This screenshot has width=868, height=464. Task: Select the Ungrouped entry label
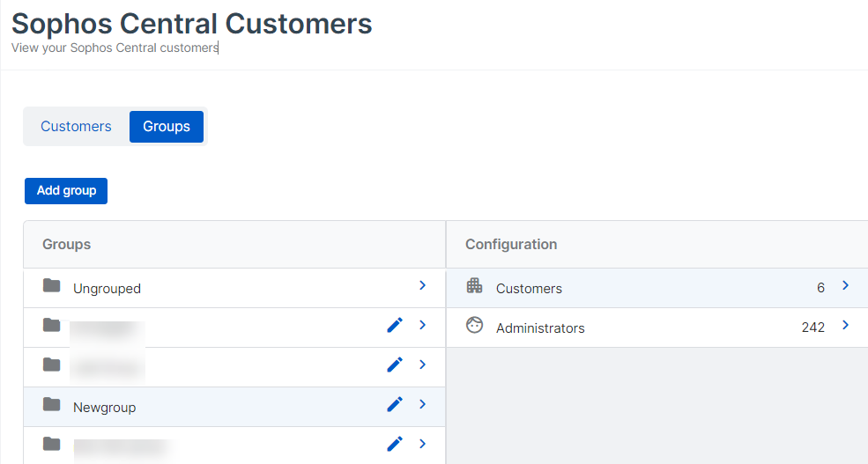click(107, 289)
